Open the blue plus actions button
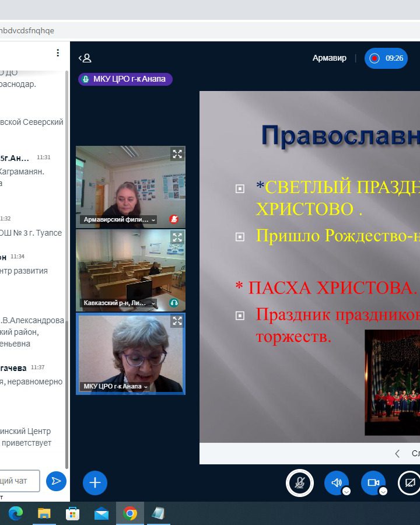 tap(95, 482)
